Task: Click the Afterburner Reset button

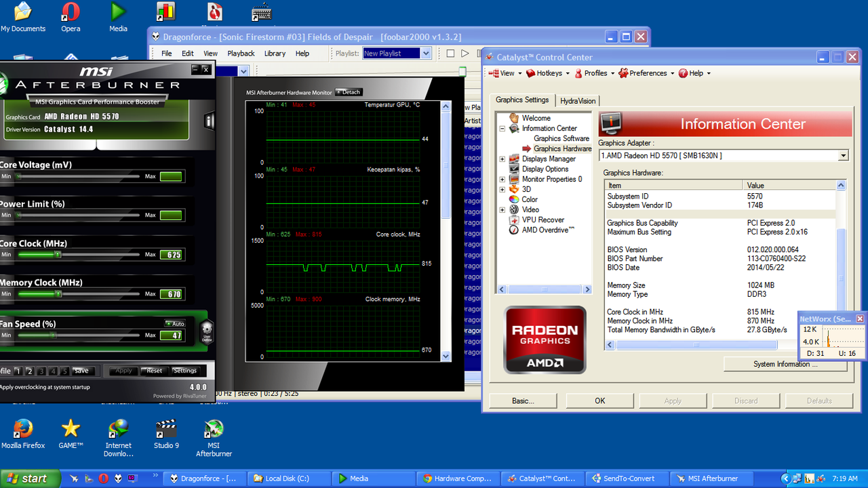Action: 155,371
